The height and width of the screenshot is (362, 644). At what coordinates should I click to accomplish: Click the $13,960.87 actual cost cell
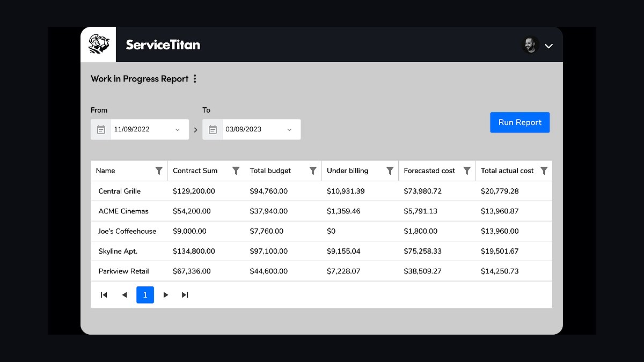pyautogui.click(x=500, y=211)
